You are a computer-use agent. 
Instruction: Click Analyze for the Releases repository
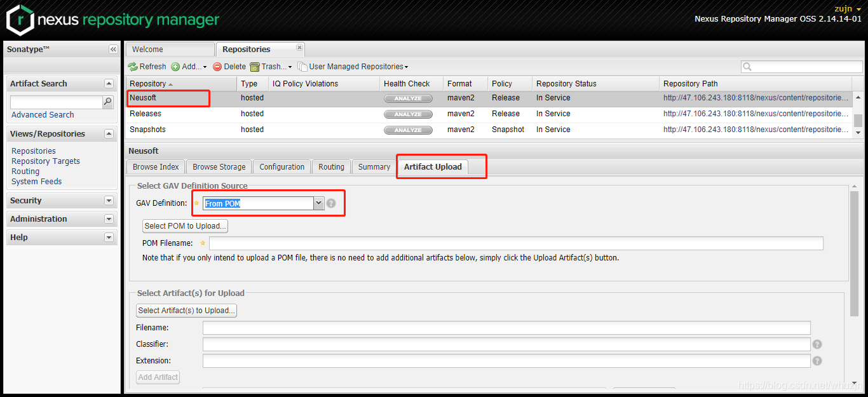coord(408,114)
